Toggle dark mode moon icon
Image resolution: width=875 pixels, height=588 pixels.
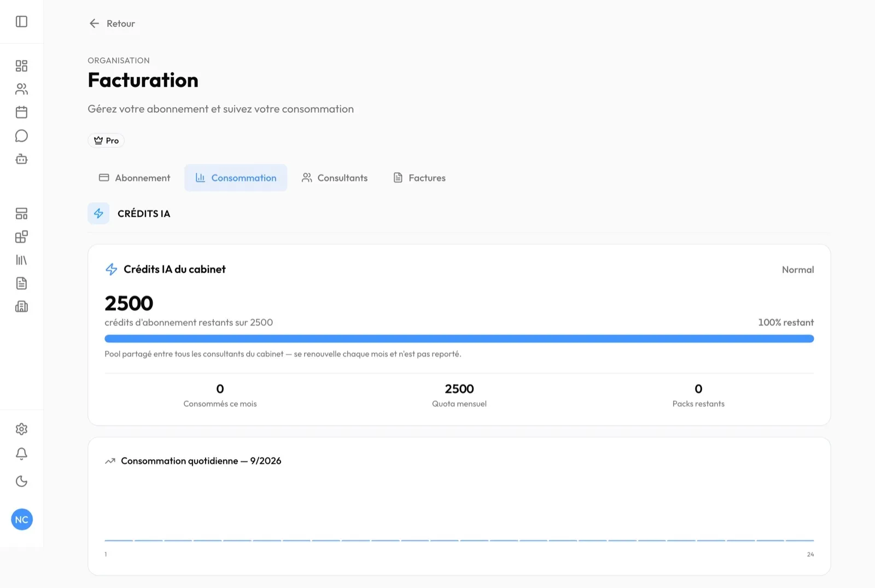click(x=21, y=481)
